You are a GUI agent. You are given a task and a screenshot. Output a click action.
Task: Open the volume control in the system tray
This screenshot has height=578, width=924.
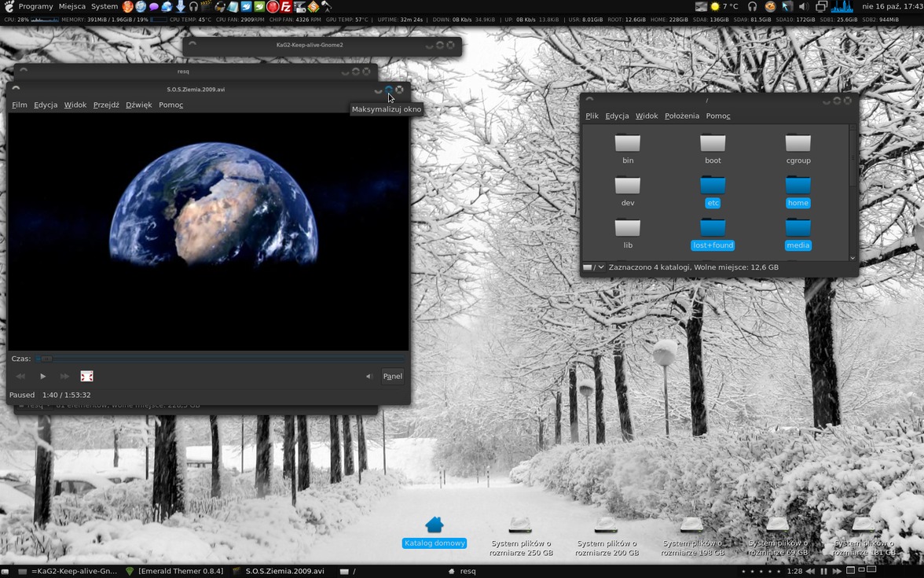(803, 6)
